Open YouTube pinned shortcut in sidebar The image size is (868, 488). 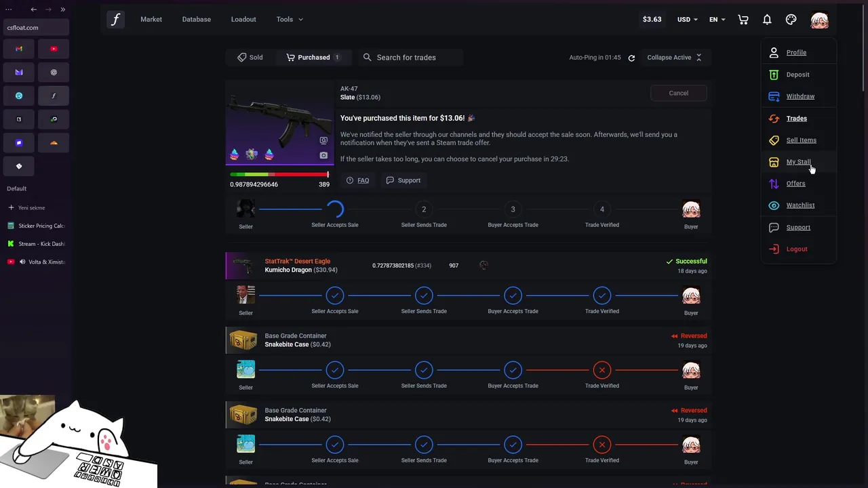54,49
